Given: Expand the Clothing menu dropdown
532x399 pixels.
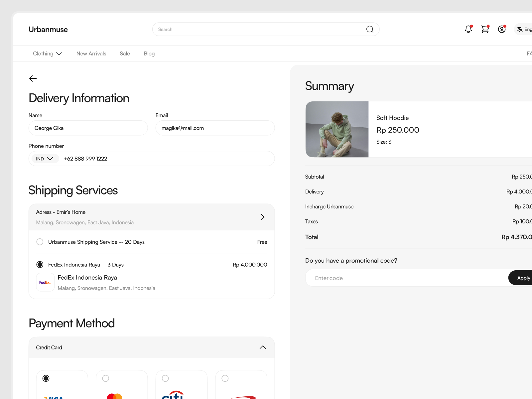Looking at the screenshot, I should coord(47,54).
